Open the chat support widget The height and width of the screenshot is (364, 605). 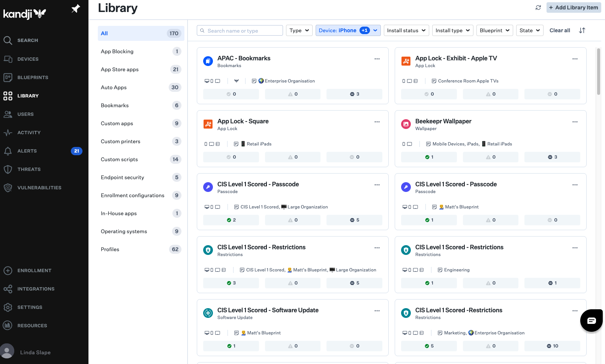[592, 321]
